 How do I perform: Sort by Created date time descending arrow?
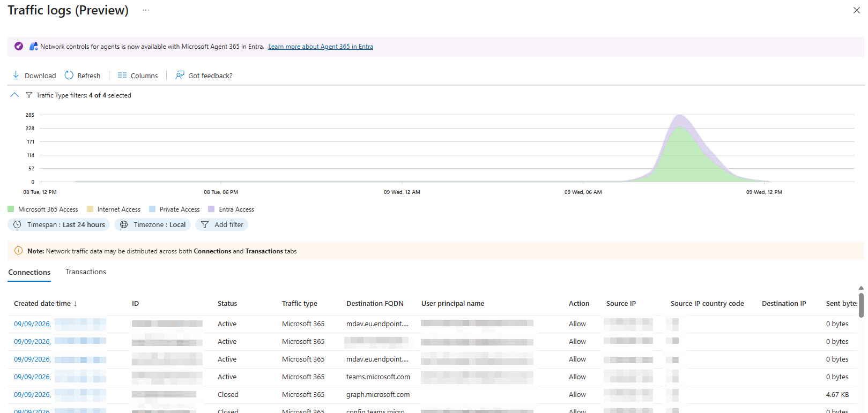click(76, 304)
